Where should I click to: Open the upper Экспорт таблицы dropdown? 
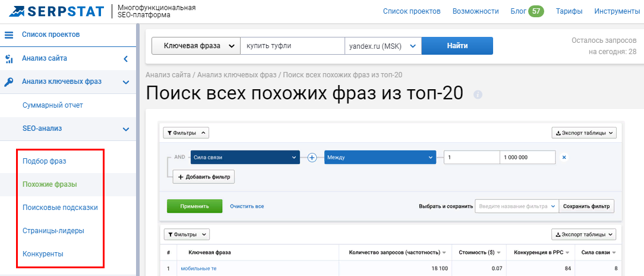583,133
